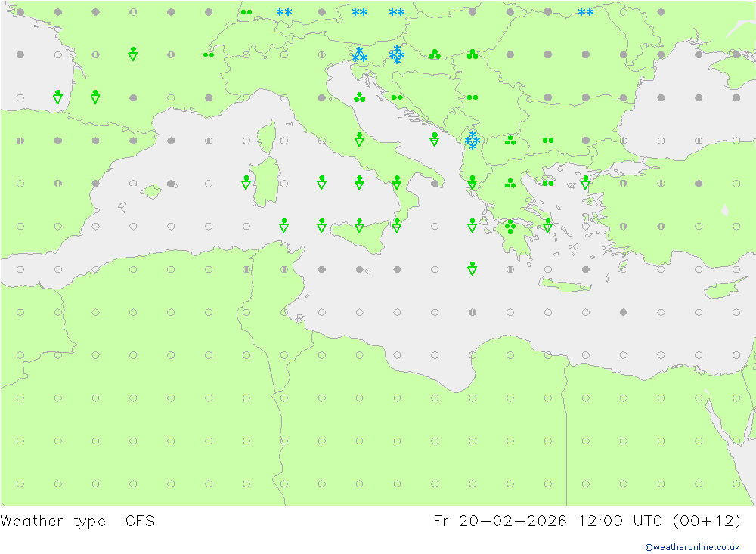Select the leftmost light snow symbol at top
Screen dimensions: 756x554
point(283,12)
